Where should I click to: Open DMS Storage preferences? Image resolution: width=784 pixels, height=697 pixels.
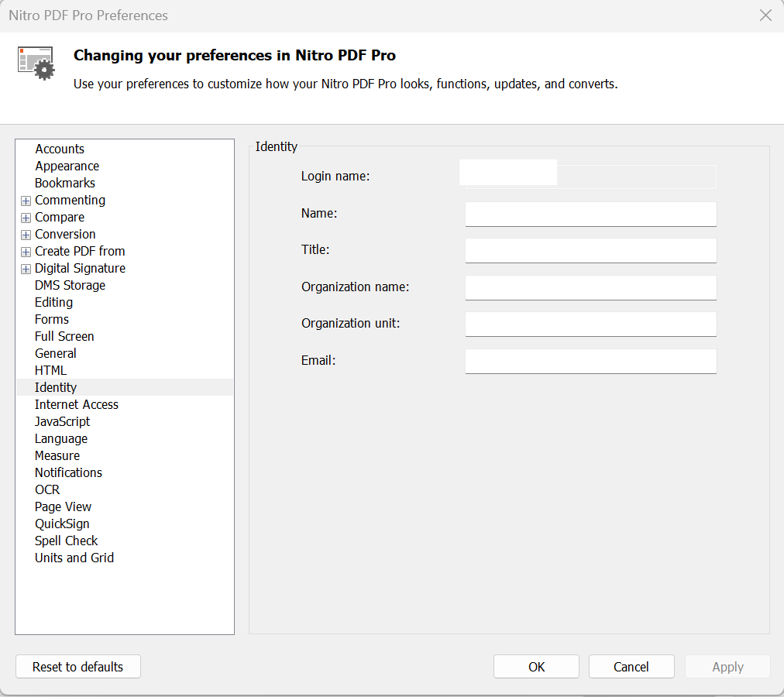pos(70,285)
